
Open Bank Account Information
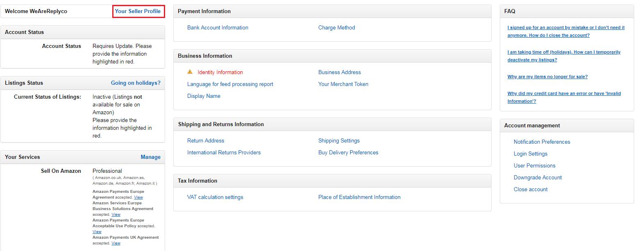point(218,28)
